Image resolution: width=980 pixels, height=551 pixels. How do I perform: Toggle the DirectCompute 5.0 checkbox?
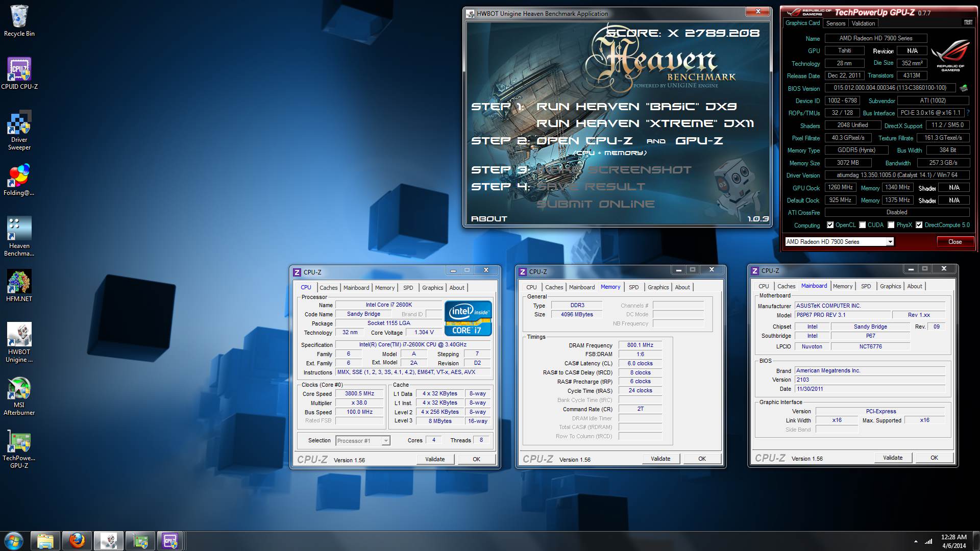point(919,225)
